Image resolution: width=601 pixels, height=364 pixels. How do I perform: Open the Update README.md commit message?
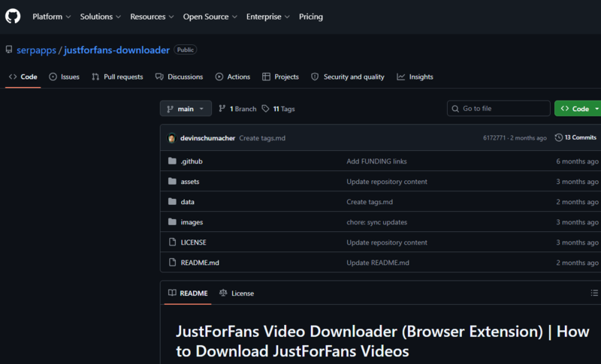point(378,263)
